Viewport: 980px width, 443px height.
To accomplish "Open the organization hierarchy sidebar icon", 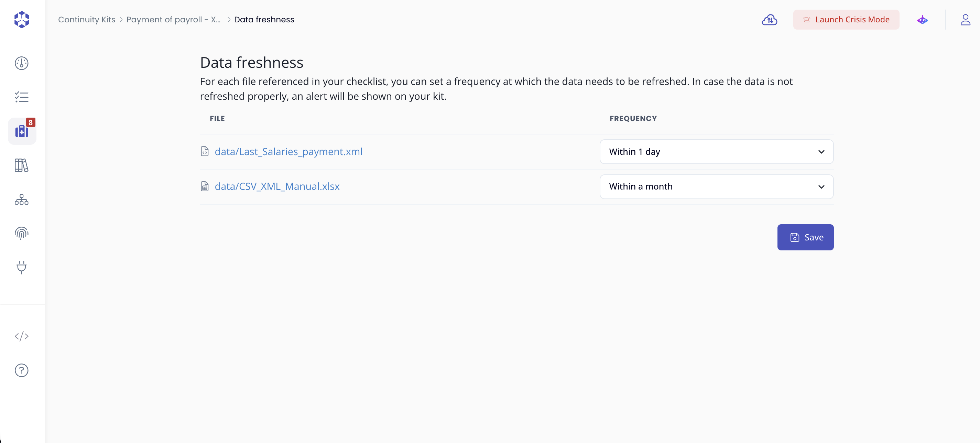I will (x=21, y=199).
